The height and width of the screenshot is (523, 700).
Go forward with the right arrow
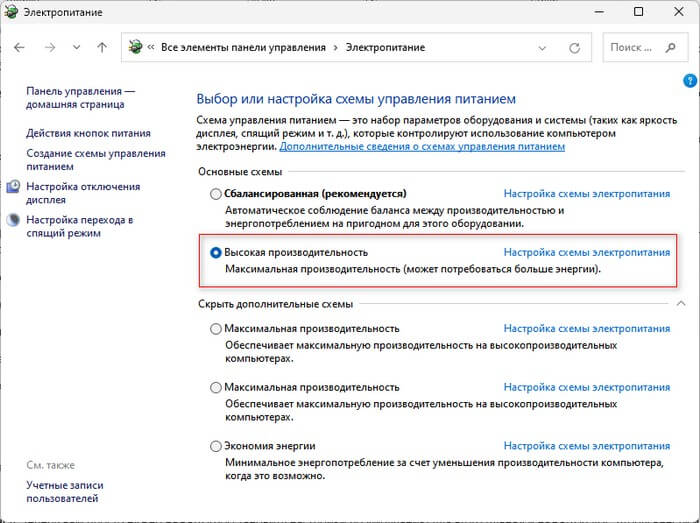tap(50, 47)
